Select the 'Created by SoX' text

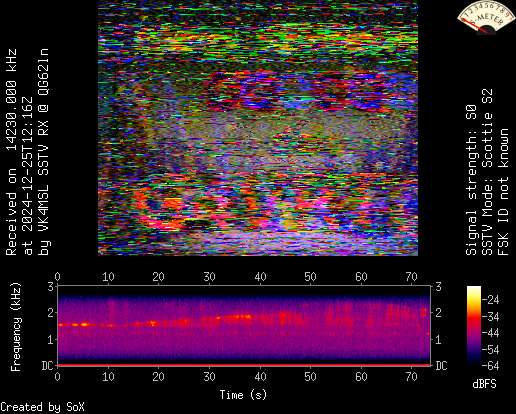42,407
